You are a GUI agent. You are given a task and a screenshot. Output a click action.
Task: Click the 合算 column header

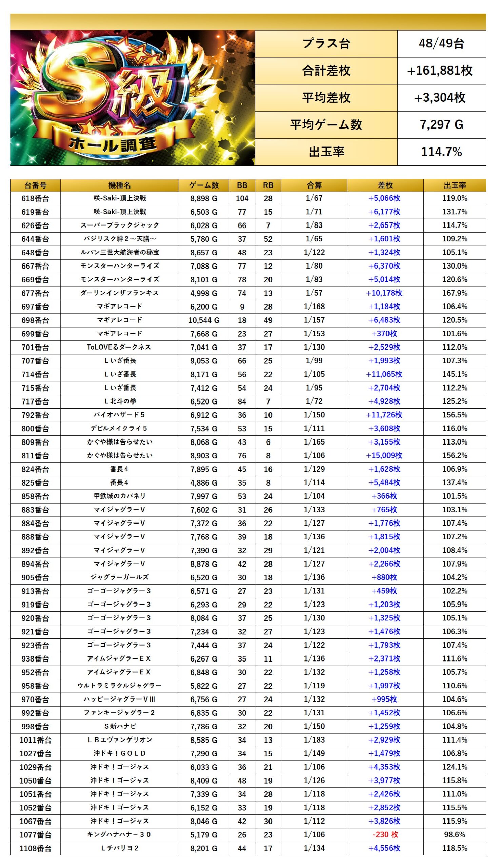tap(314, 185)
